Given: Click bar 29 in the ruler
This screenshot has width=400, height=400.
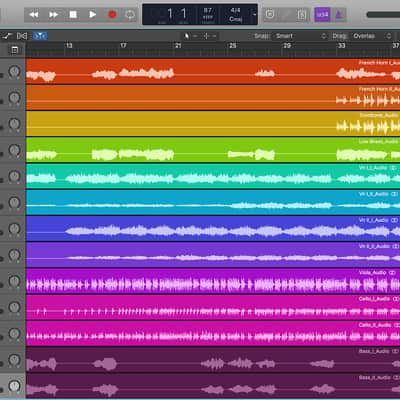Looking at the screenshot, I should coord(287,46).
